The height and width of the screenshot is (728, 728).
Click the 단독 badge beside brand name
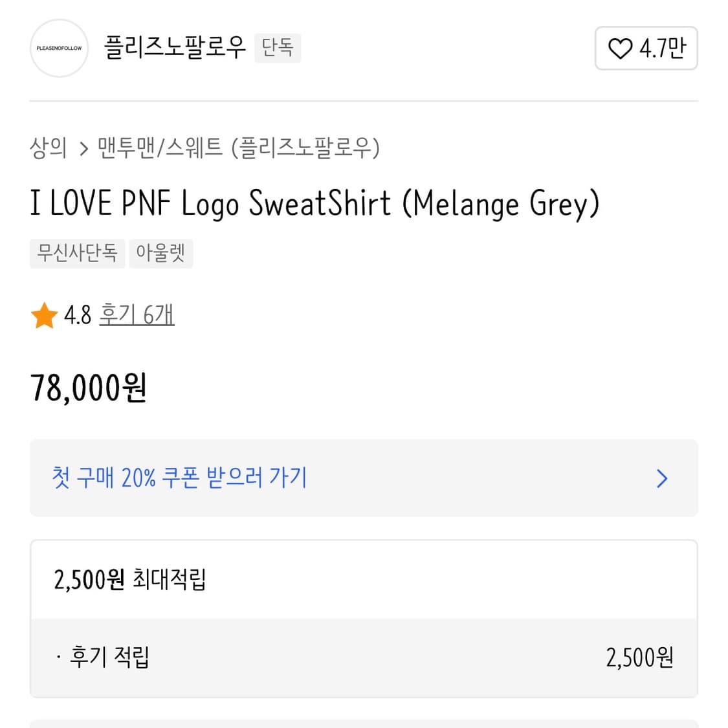[x=278, y=48]
